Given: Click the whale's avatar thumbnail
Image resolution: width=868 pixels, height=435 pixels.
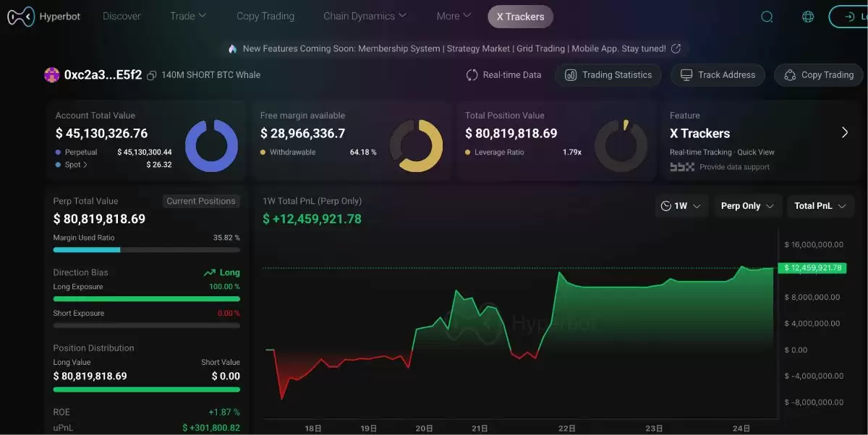Looking at the screenshot, I should pyautogui.click(x=51, y=74).
